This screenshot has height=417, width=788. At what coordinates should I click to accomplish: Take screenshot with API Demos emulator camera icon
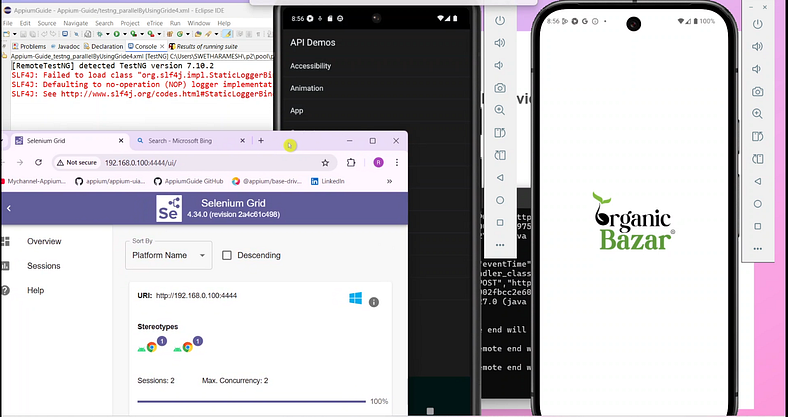[500, 88]
